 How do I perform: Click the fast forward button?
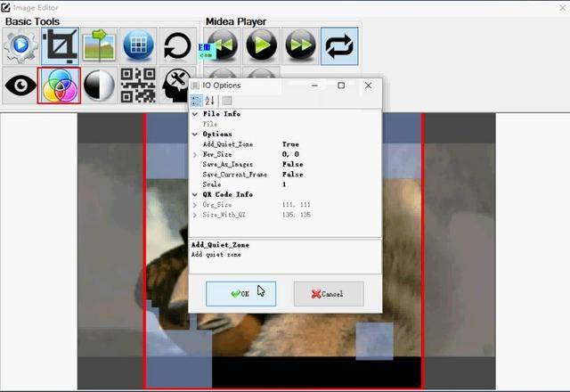click(x=300, y=46)
